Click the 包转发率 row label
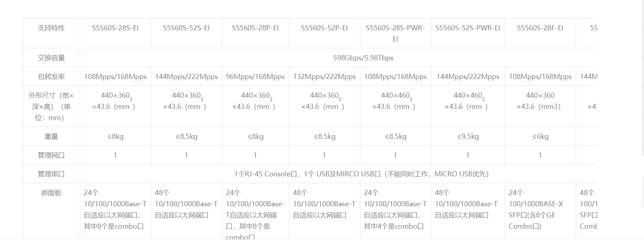This screenshot has width=644, height=243. 51,77
